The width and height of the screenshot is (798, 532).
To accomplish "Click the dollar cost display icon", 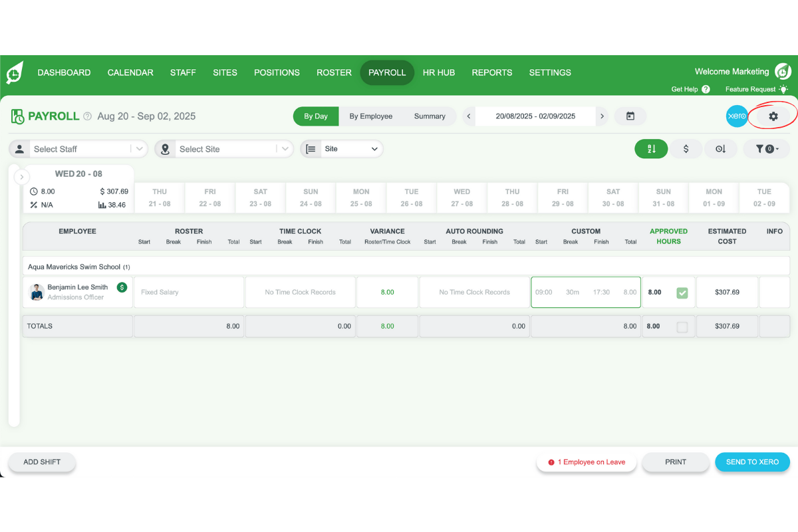I will coord(686,148).
